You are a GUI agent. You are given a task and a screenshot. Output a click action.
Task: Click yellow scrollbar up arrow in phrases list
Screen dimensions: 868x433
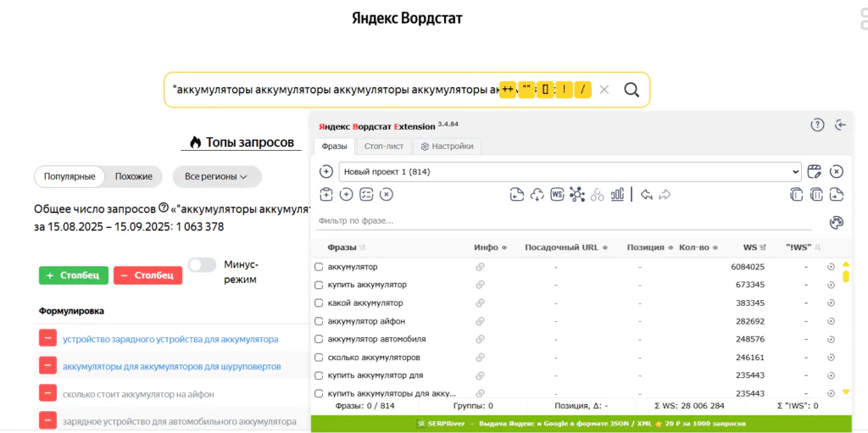[x=845, y=264]
